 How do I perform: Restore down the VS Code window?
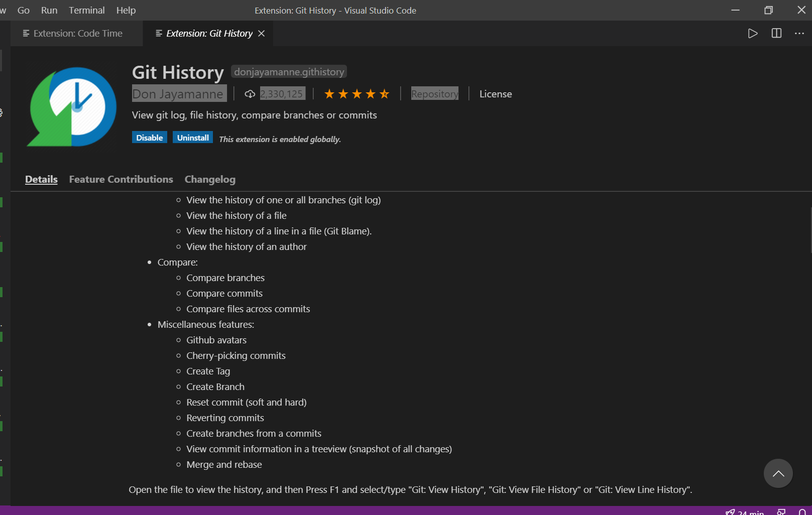[768, 10]
